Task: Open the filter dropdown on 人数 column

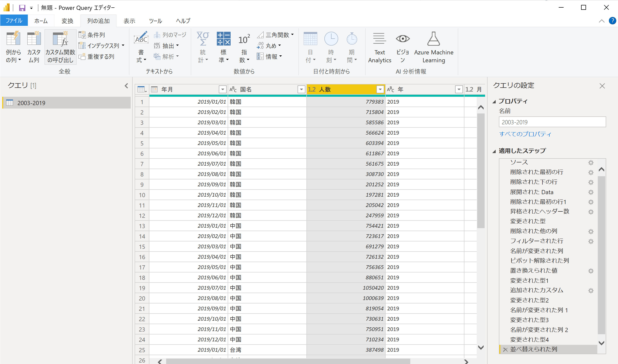Action: pyautogui.click(x=380, y=89)
